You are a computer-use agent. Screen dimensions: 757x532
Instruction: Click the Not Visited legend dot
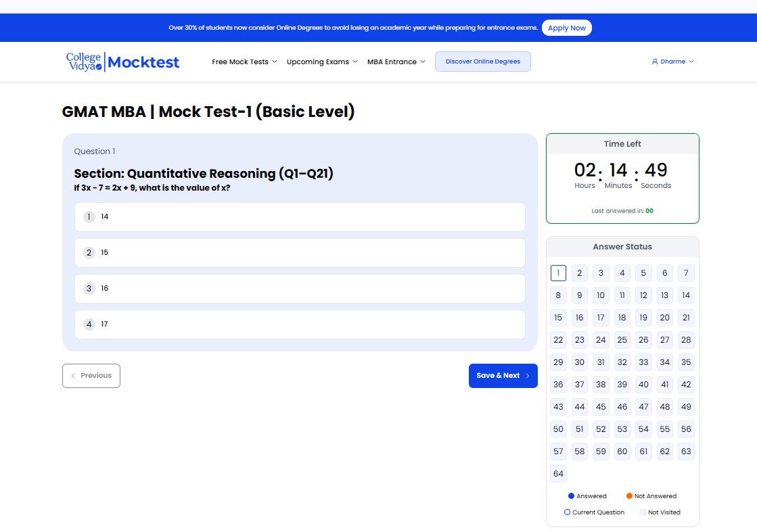[643, 512]
